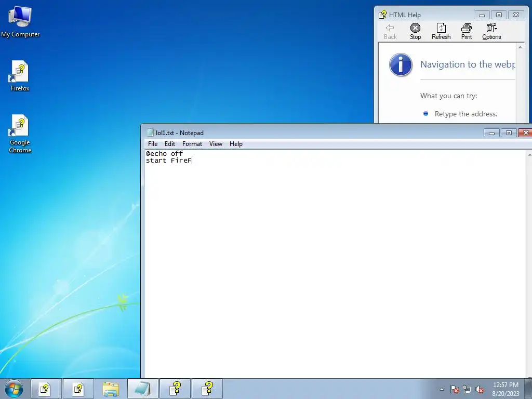Viewport: 532px width, 399px height.
Task: Close the HTML Help window
Action: click(x=516, y=15)
